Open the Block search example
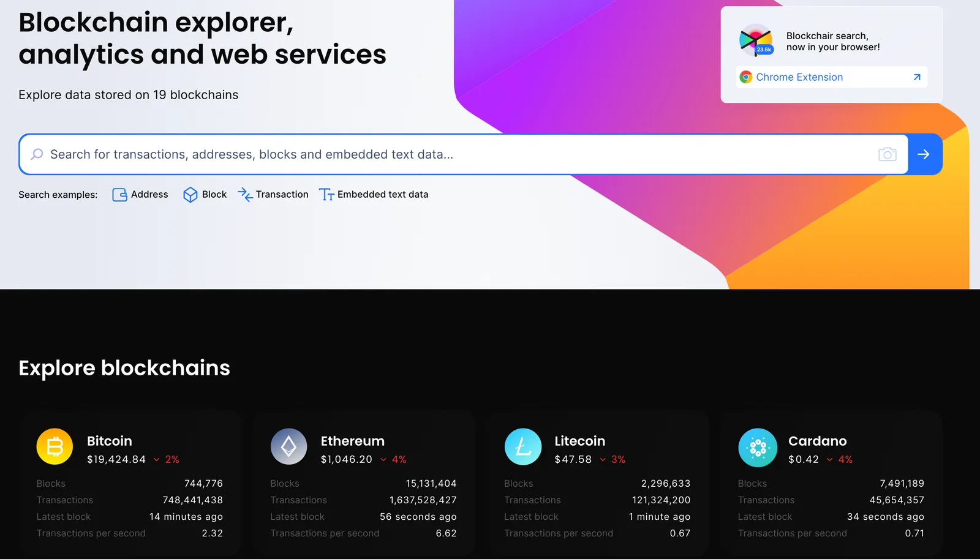This screenshot has width=980, height=559. [214, 194]
